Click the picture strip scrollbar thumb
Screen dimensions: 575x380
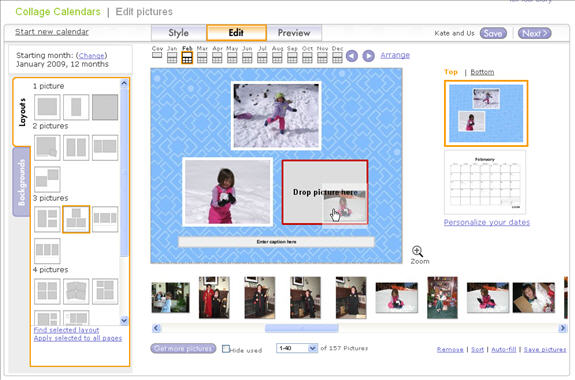pyautogui.click(x=301, y=328)
